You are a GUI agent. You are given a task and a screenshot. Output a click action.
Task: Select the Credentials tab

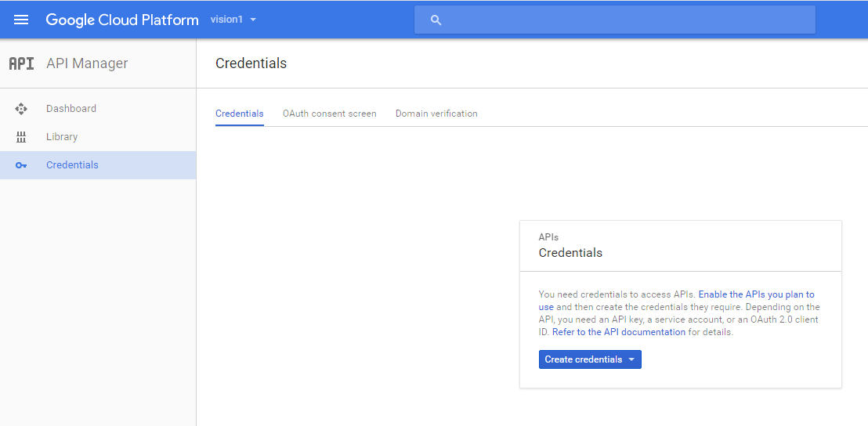(239, 114)
